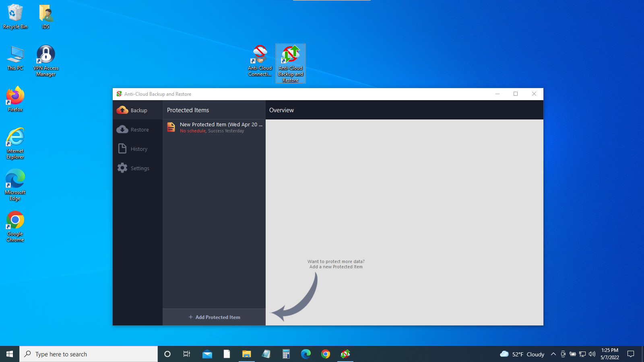Click the Protected Items heading
Screen dimensions: 644x362
tap(188, 110)
